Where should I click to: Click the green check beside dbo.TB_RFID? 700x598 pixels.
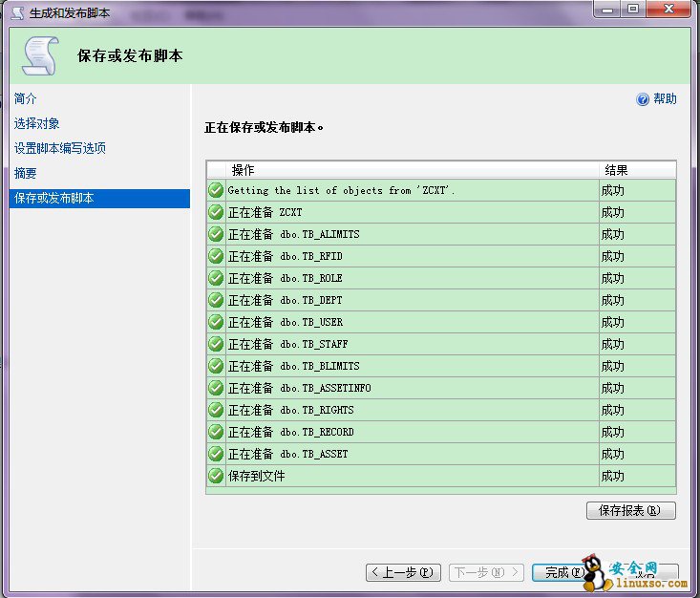click(216, 256)
